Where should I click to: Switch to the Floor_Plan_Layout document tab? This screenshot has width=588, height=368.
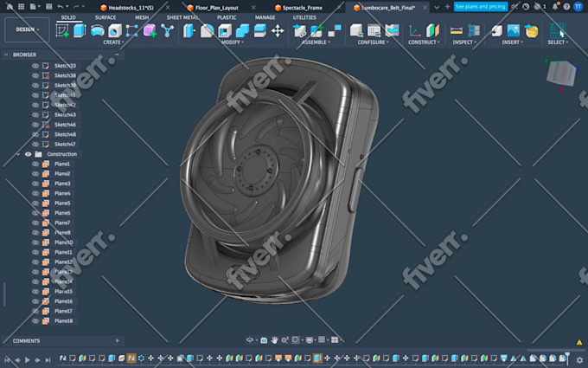[217, 8]
